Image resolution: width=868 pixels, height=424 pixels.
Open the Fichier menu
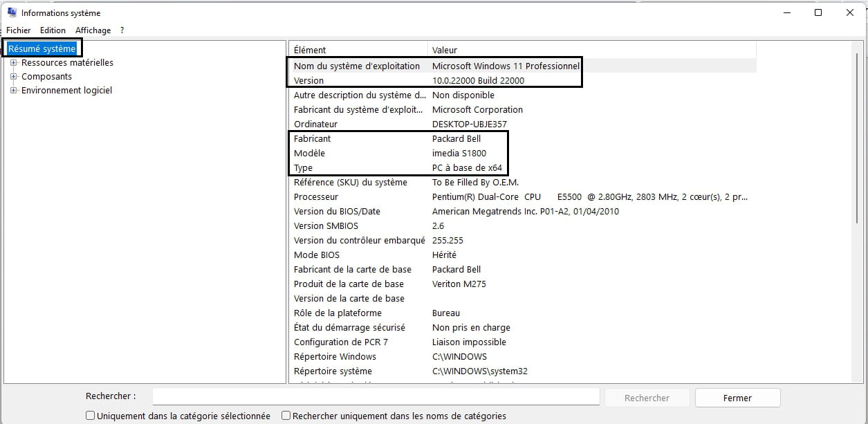(19, 30)
